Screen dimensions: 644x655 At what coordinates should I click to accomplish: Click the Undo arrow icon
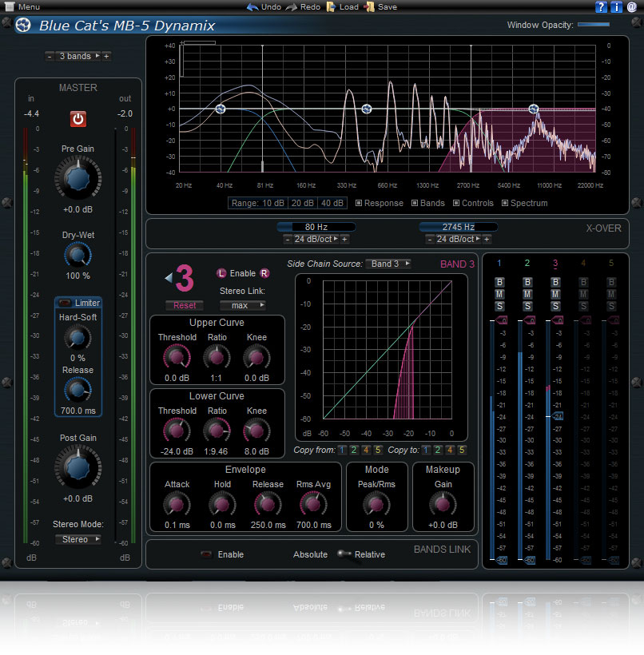point(252,7)
